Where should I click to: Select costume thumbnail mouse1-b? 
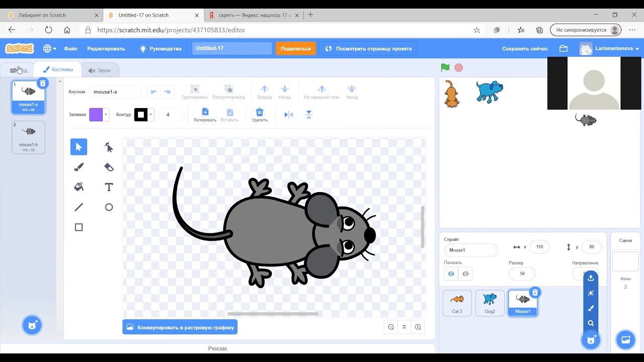[28, 137]
